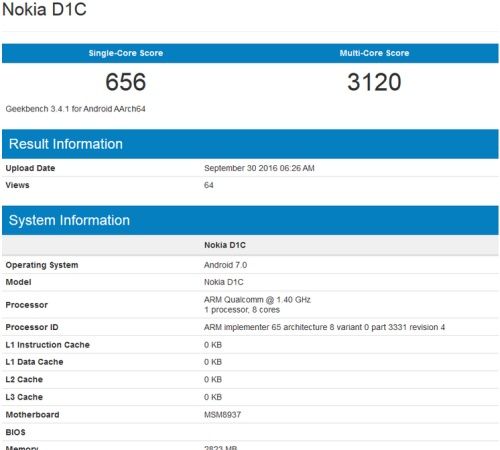Click the Nokia D1C table column header

click(225, 245)
